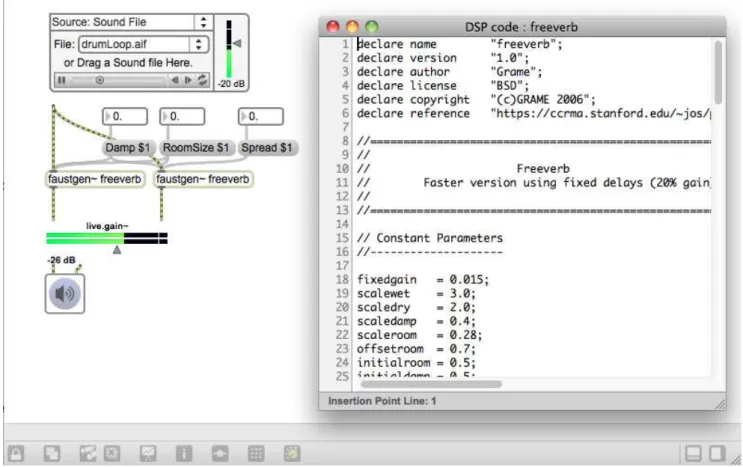This screenshot has width=743, height=467.
Task: Click the code line scalewet = 3.0
Action: (x=416, y=293)
